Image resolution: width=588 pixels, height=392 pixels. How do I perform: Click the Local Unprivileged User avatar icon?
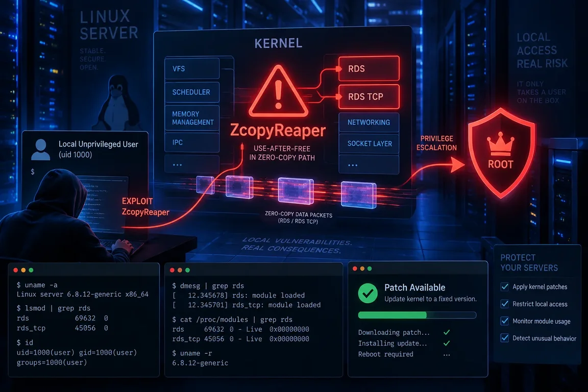[x=40, y=150]
